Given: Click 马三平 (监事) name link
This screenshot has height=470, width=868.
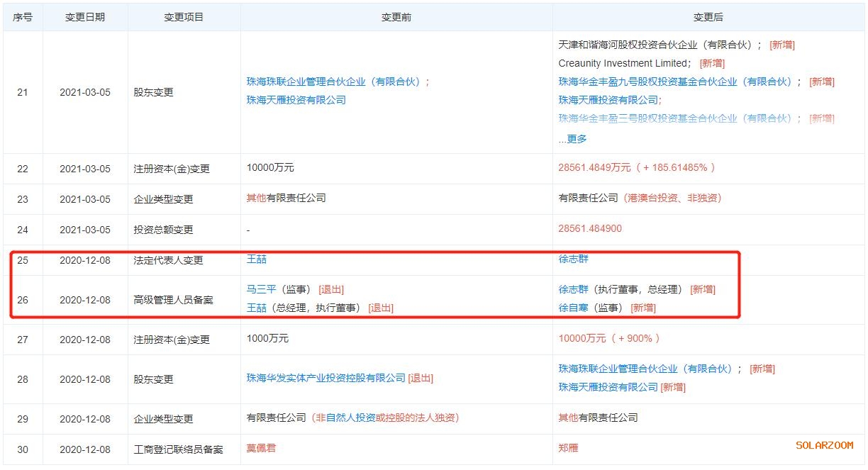Looking at the screenshot, I should tap(256, 289).
